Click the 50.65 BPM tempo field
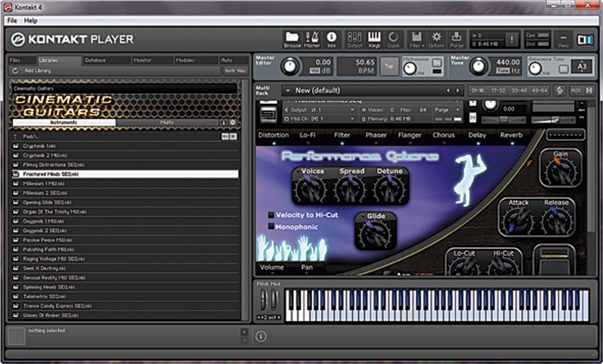This screenshot has width=603, height=364. pos(357,66)
